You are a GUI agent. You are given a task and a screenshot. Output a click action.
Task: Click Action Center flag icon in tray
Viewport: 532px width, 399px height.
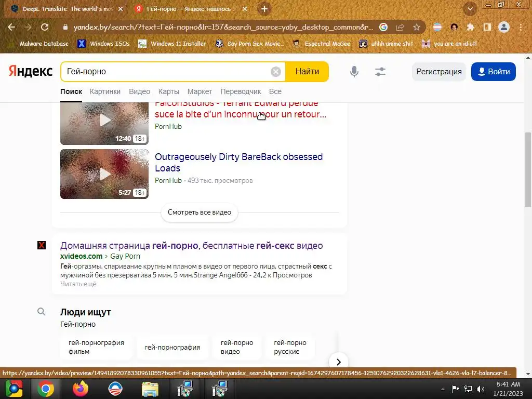pos(455,389)
